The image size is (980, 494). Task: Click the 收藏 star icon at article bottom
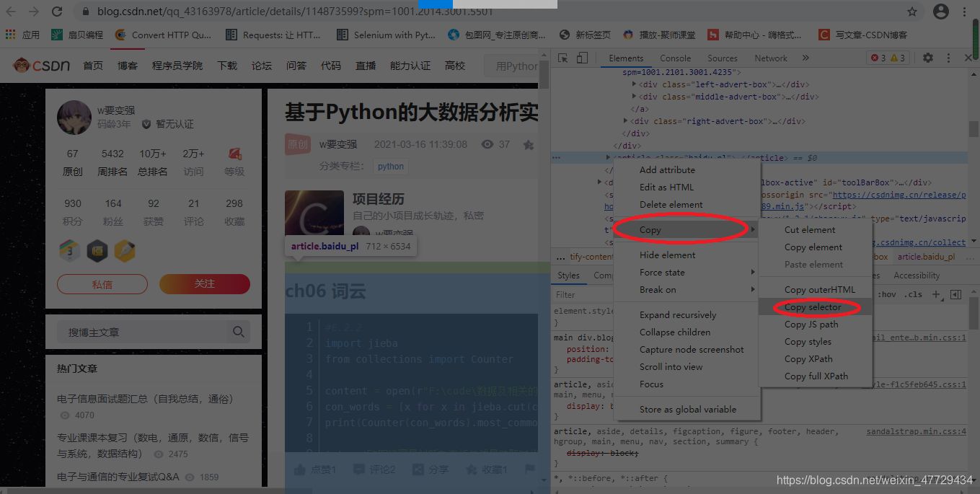click(472, 469)
